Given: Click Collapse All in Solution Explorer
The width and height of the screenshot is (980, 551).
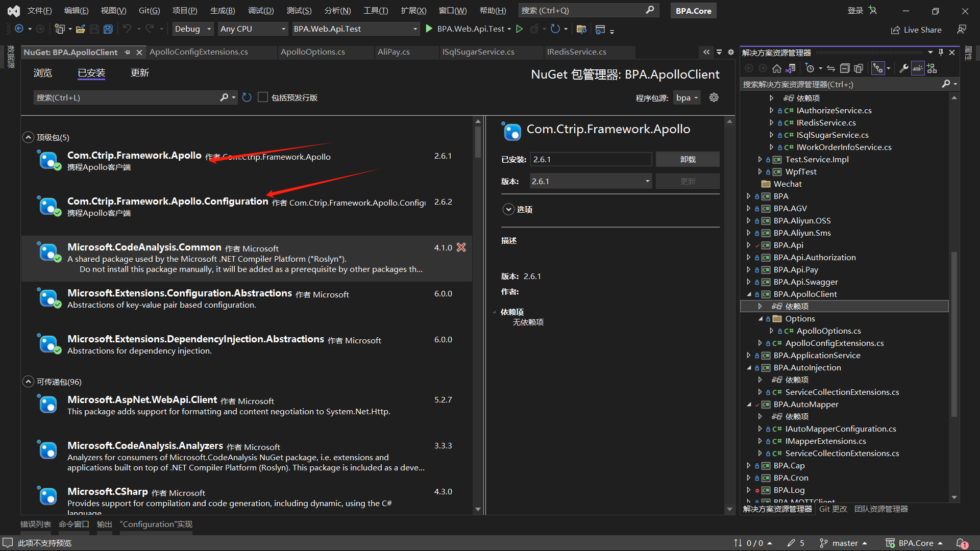Looking at the screenshot, I should (845, 68).
